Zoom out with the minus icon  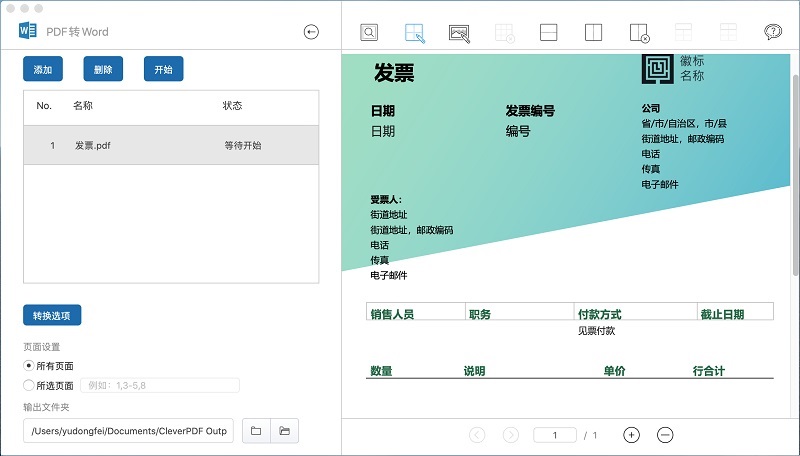[665, 435]
